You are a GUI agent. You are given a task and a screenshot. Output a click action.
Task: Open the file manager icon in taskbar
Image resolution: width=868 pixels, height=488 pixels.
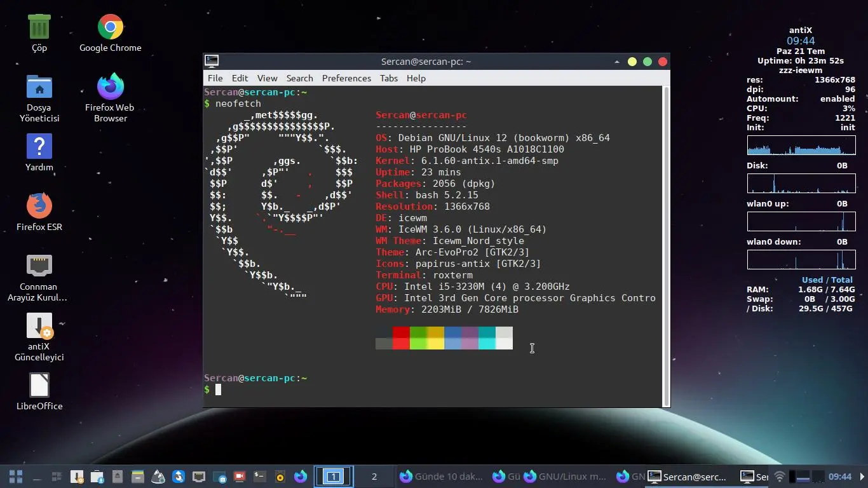[138, 477]
